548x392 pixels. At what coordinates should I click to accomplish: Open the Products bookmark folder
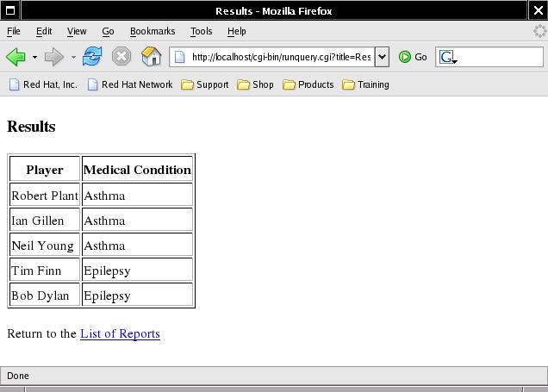coord(308,84)
